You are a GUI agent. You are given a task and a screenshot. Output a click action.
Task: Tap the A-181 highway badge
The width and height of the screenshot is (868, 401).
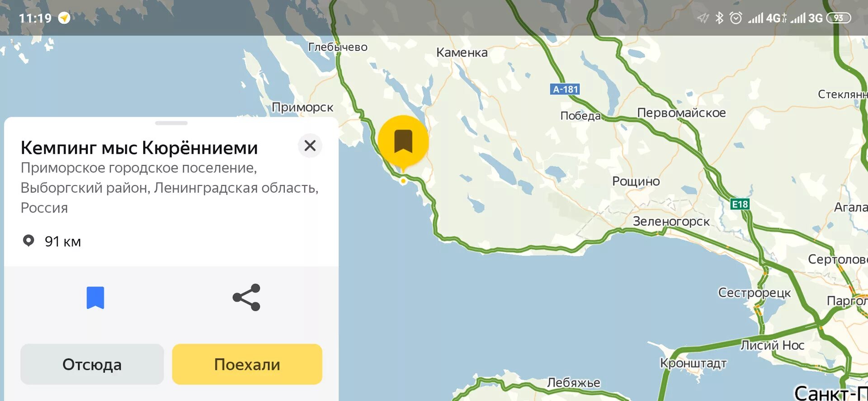click(x=565, y=90)
